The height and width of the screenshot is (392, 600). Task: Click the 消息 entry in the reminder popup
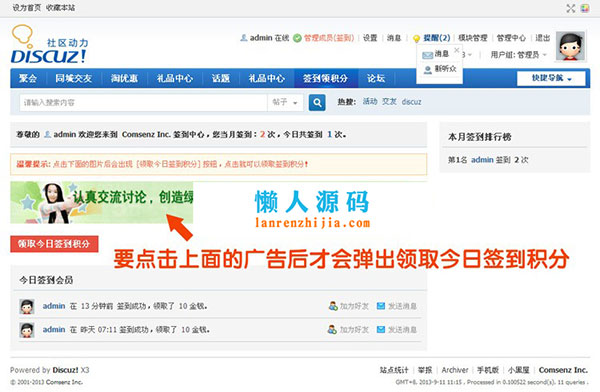(x=442, y=54)
